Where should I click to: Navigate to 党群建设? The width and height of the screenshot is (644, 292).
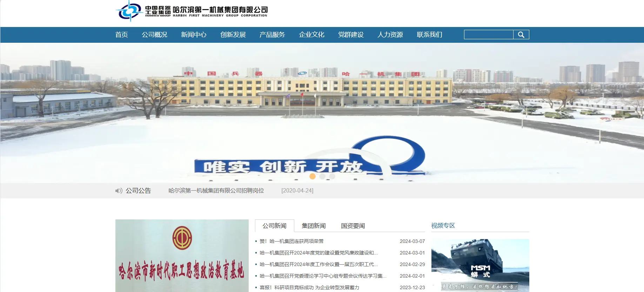[x=351, y=35]
